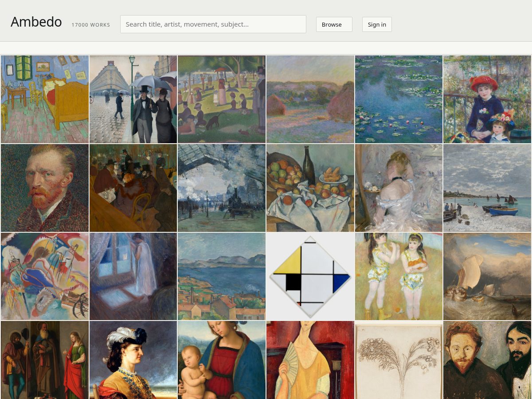
Task: Open the bay landscape with red rooftops
Action: (x=222, y=277)
